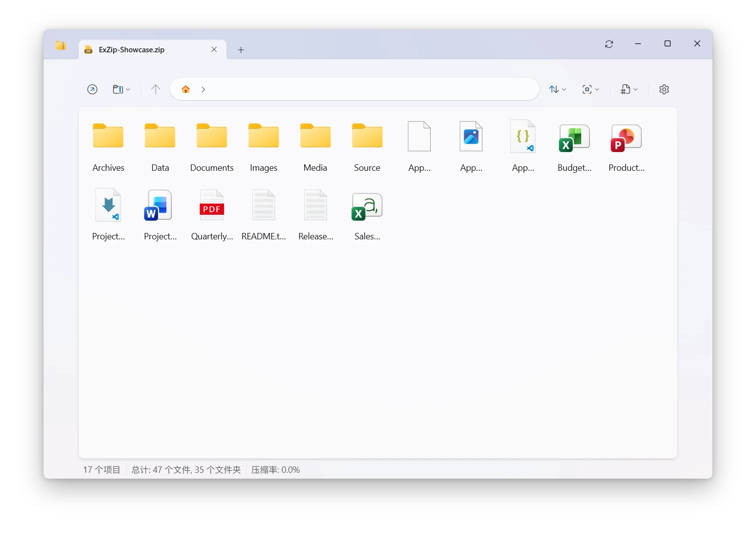The height and width of the screenshot is (536, 756).
Task: Select the Sales CSV file
Action: (x=367, y=215)
